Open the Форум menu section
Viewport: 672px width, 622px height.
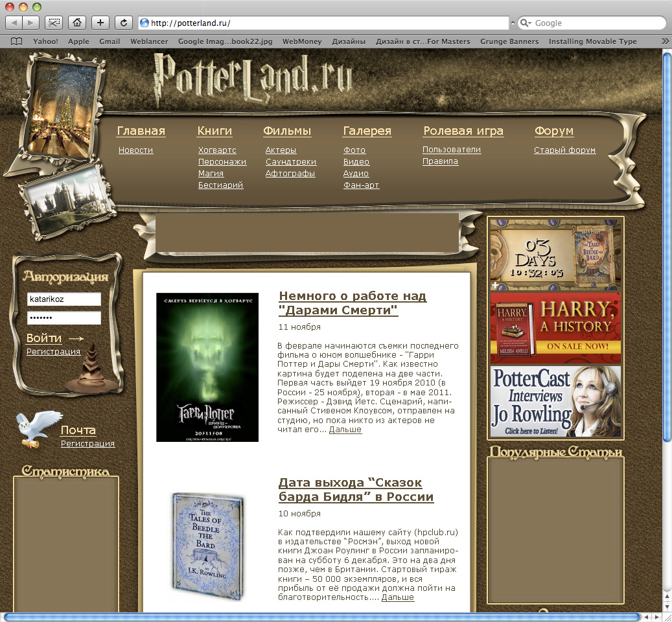tap(553, 131)
